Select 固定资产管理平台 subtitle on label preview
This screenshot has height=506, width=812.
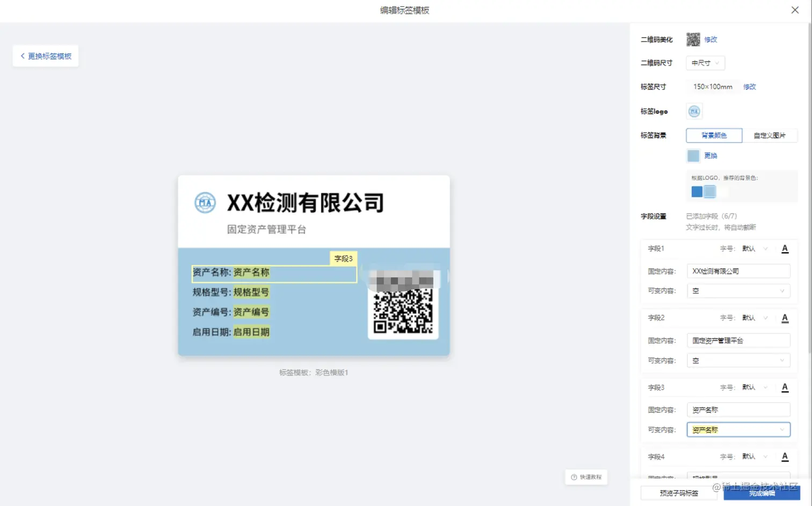(266, 230)
